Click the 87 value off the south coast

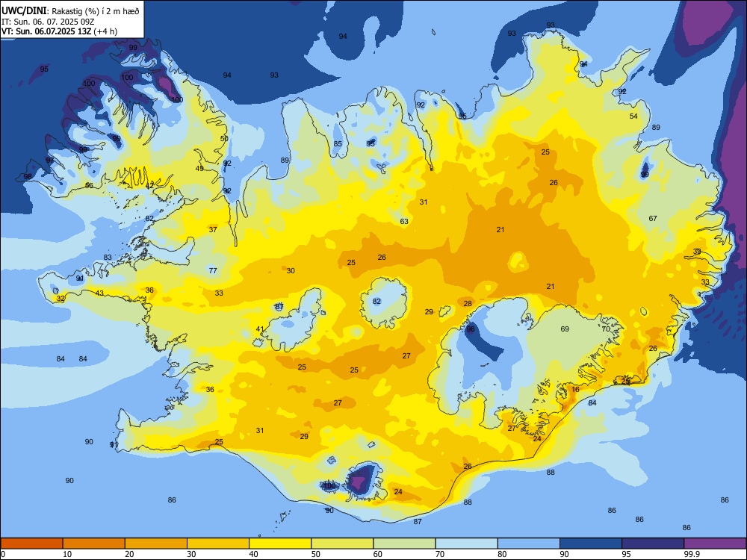(418, 522)
